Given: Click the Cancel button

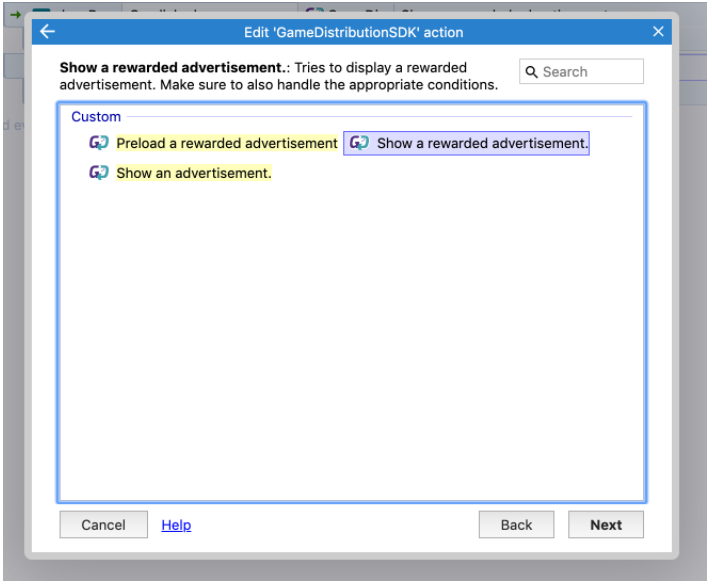Looking at the screenshot, I should [x=104, y=525].
